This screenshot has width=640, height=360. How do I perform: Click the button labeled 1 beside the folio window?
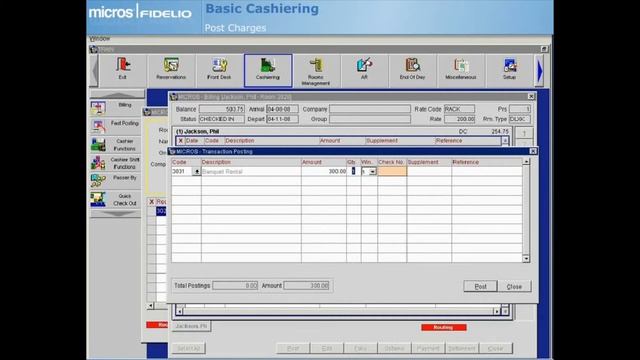click(524, 133)
